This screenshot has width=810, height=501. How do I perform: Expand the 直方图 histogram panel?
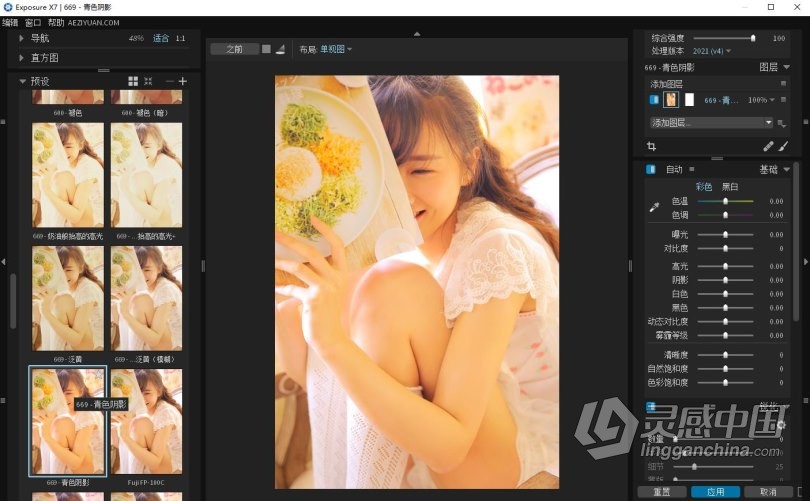click(x=21, y=58)
